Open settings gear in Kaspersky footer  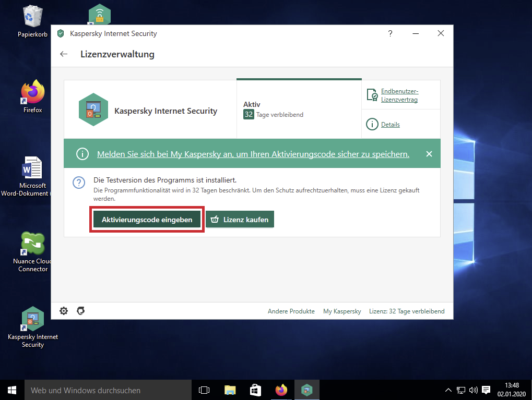(x=64, y=311)
